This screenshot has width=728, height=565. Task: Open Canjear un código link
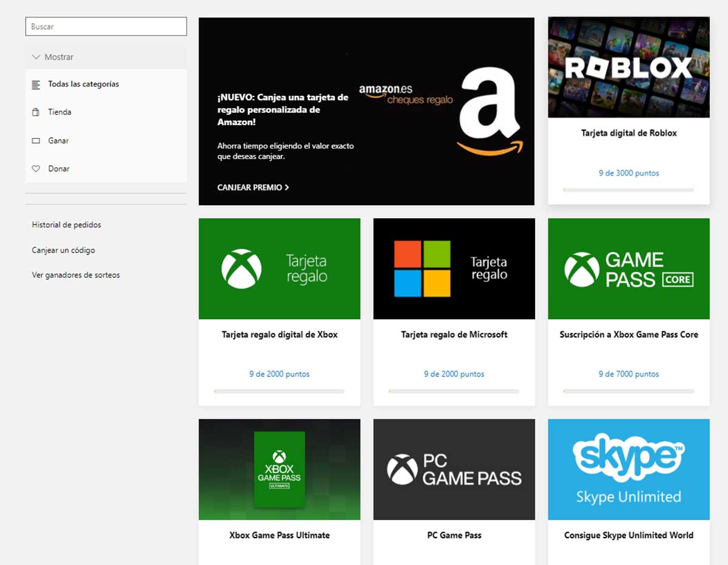point(63,250)
